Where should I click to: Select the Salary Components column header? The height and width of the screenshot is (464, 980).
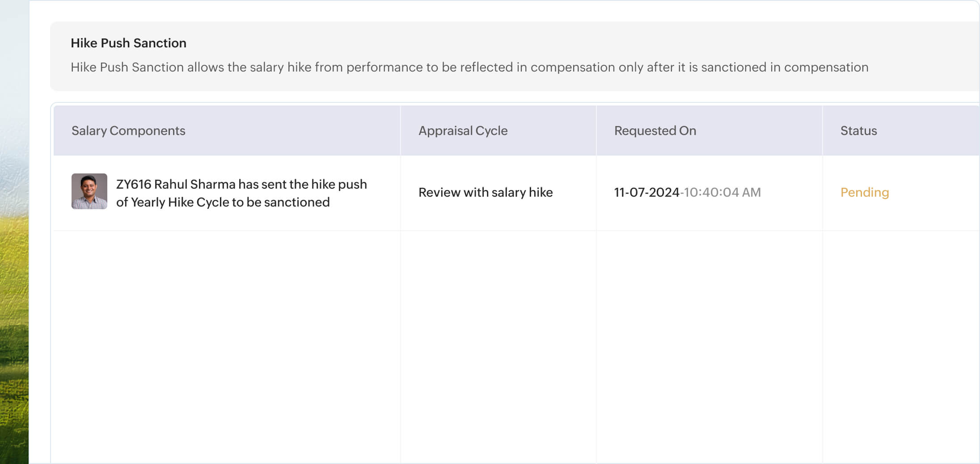tap(128, 131)
